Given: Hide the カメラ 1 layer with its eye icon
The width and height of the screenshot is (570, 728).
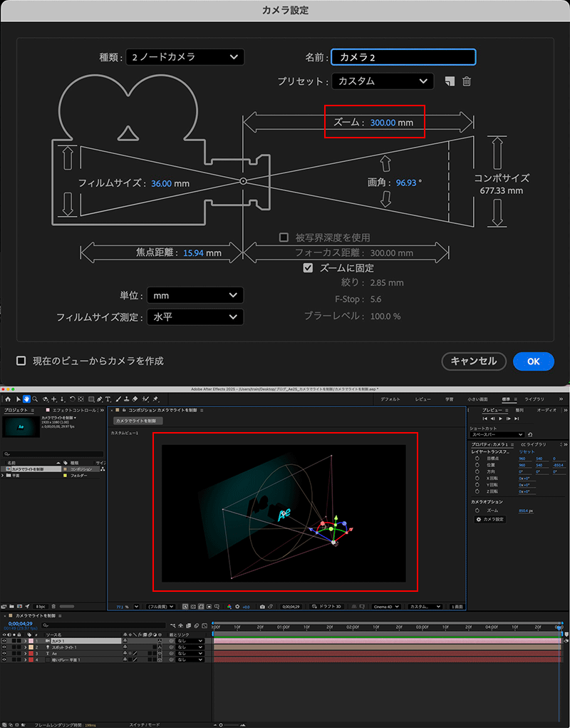Looking at the screenshot, I should tap(4, 641).
